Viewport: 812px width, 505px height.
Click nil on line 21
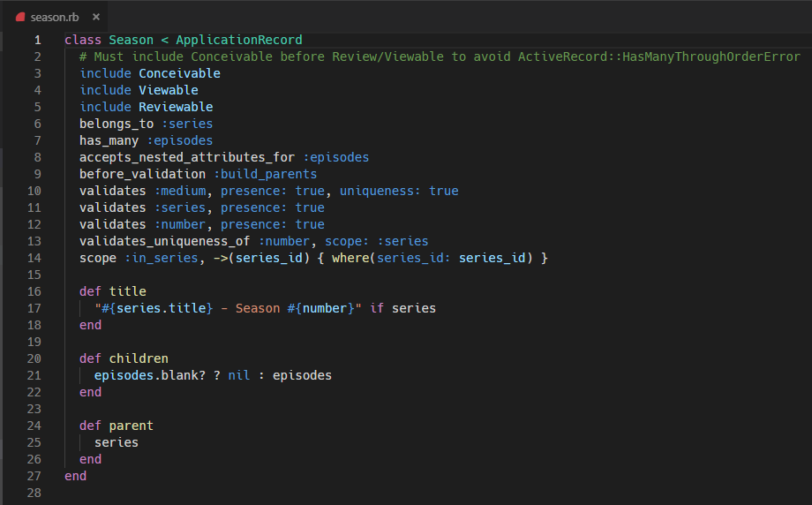tap(238, 375)
